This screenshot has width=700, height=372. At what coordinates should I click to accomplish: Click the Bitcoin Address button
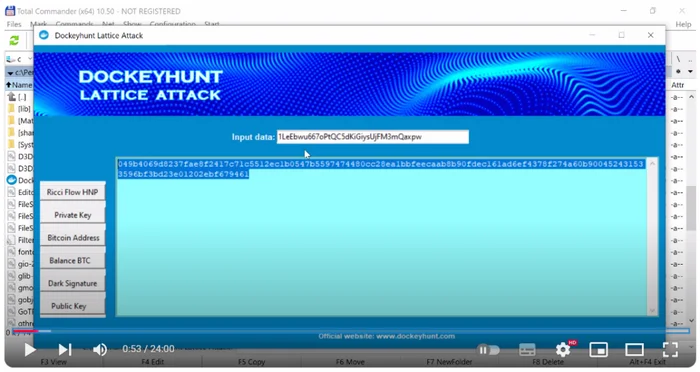point(73,238)
